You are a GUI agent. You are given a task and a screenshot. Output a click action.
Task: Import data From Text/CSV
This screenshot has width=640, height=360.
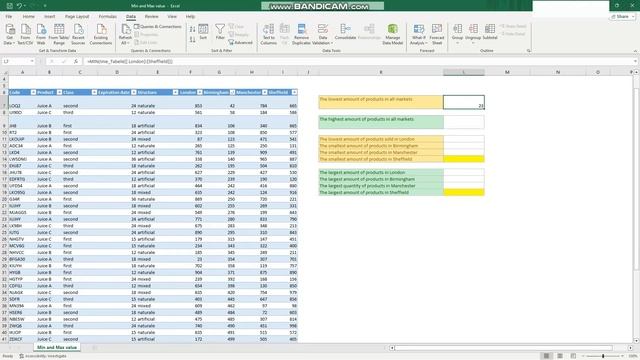point(25,34)
